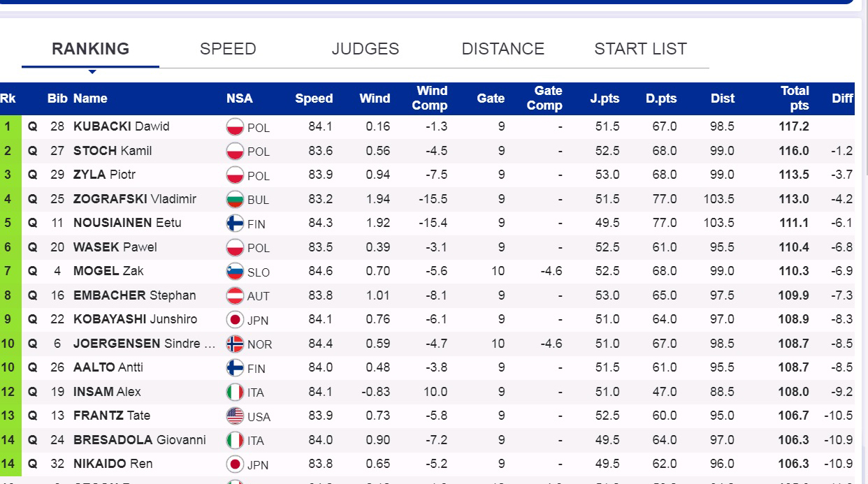The height and width of the screenshot is (484, 868).
Task: Open athlete STOCH Kamil's name link
Action: tap(113, 151)
